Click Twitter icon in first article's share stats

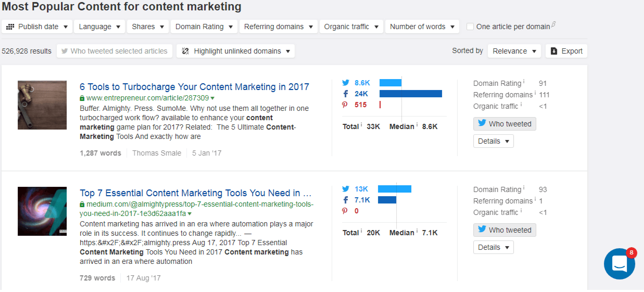[346, 83]
